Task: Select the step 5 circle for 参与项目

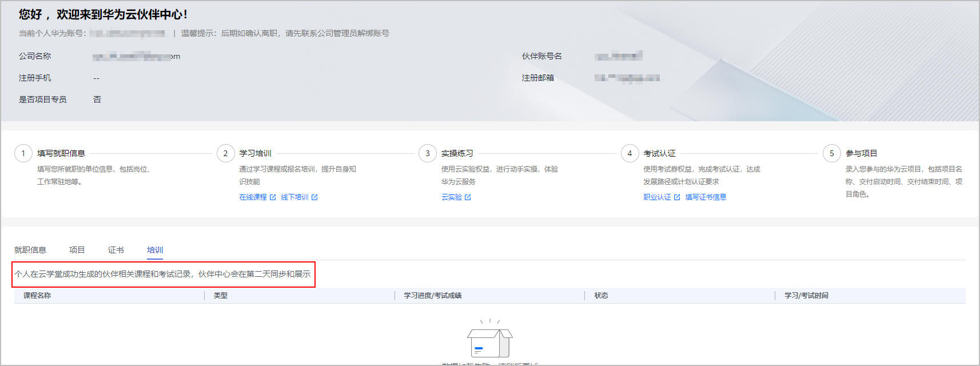Action: pyautogui.click(x=832, y=153)
